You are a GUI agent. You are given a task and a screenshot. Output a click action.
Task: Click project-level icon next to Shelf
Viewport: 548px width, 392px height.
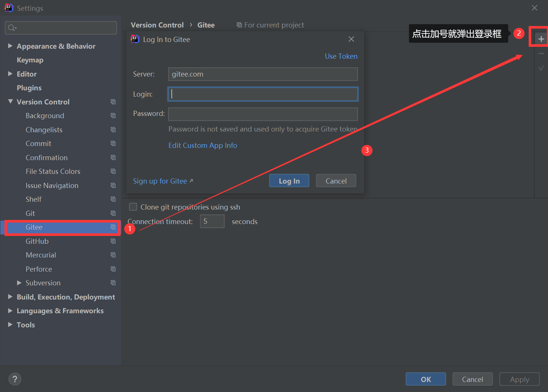pyautogui.click(x=113, y=199)
